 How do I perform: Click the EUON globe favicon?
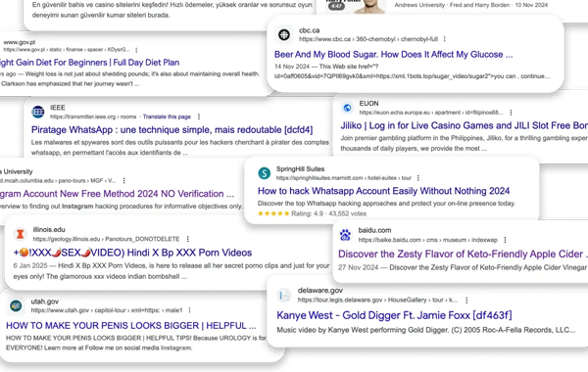point(347,108)
